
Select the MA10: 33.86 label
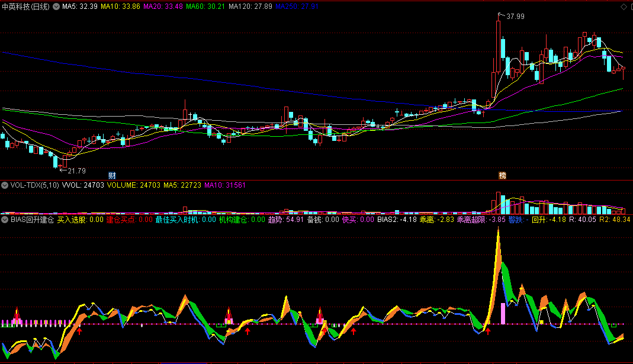[120, 7]
